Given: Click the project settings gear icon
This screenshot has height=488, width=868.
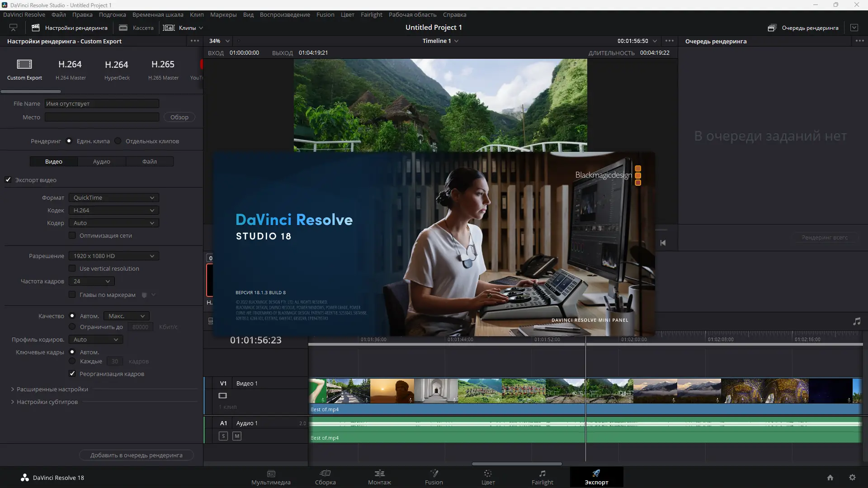Looking at the screenshot, I should (x=852, y=478).
